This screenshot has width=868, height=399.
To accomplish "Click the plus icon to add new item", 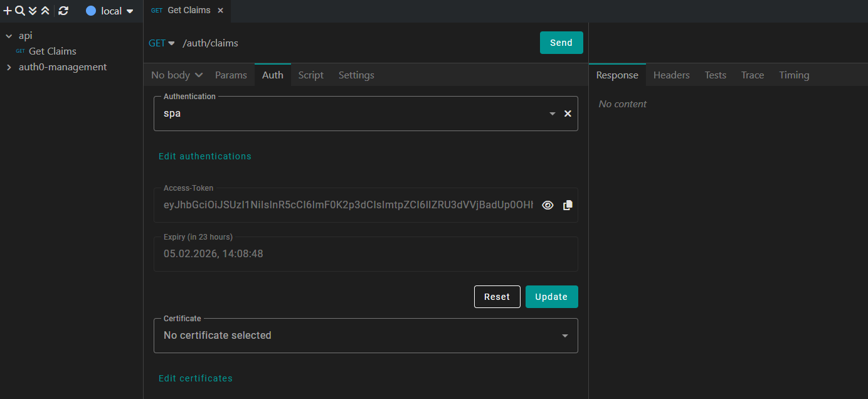I will 8,11.
